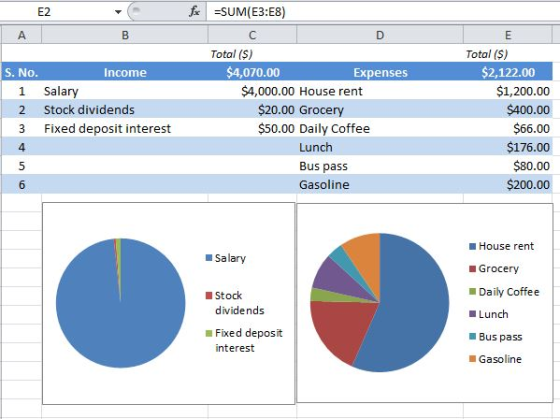Select column E header
Image resolution: width=560 pixels, height=419 pixels.
508,35
